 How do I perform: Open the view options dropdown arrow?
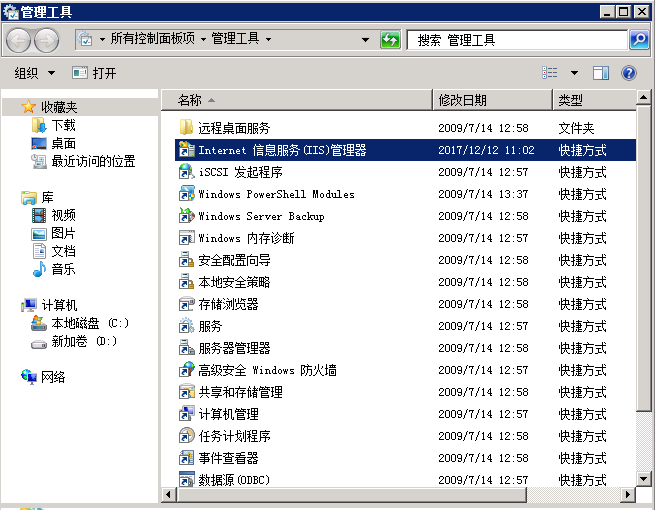tap(574, 73)
